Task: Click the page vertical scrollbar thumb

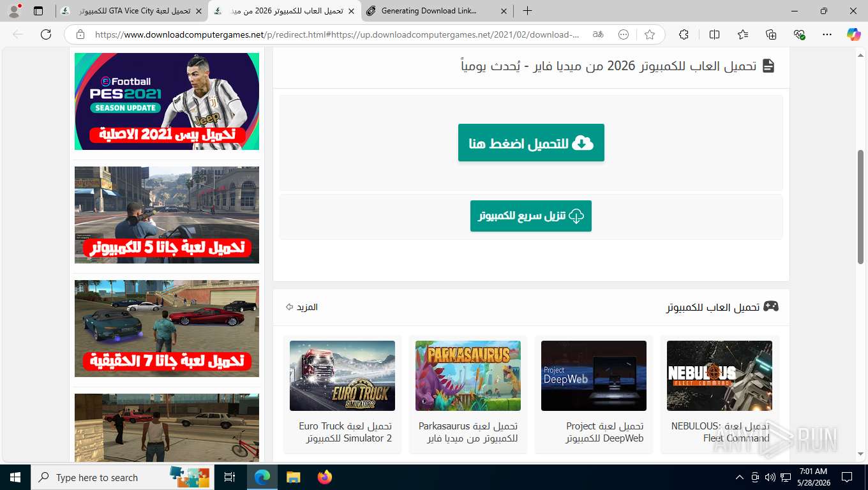Action: click(861, 206)
